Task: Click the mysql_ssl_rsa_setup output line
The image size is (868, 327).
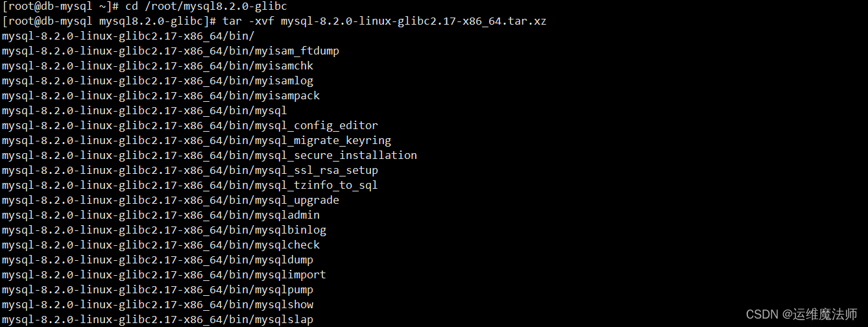Action: [190, 171]
